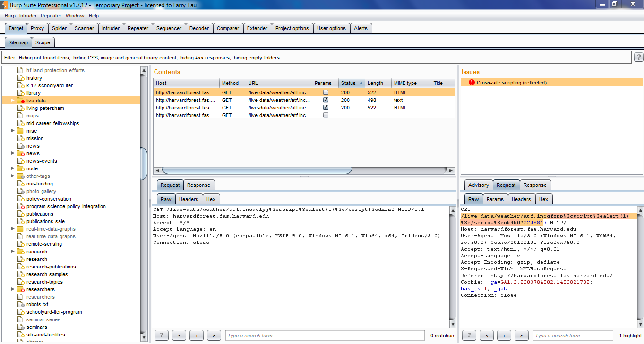Switch to the Alerts tab

[x=361, y=28]
